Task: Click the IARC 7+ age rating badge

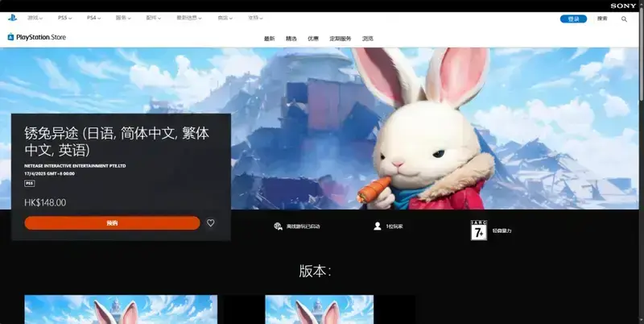Action: [x=479, y=230]
